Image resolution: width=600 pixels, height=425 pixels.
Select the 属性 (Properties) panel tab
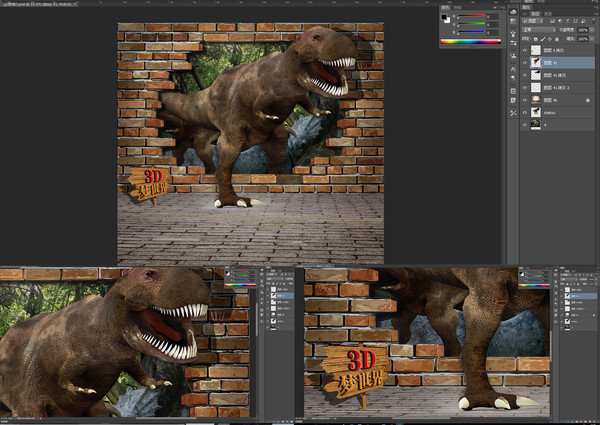526,7
